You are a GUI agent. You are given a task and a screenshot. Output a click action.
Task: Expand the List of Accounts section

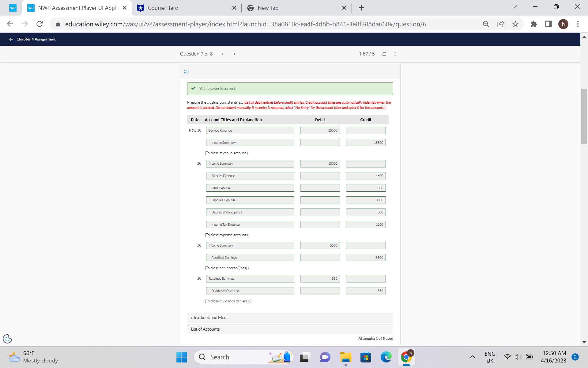pyautogui.click(x=290, y=329)
